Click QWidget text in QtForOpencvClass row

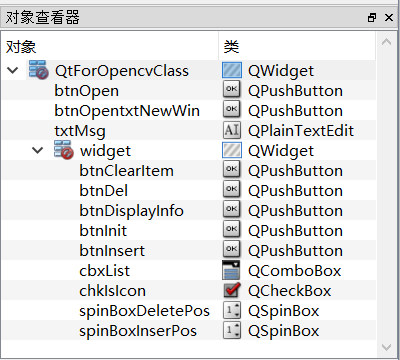(x=281, y=71)
